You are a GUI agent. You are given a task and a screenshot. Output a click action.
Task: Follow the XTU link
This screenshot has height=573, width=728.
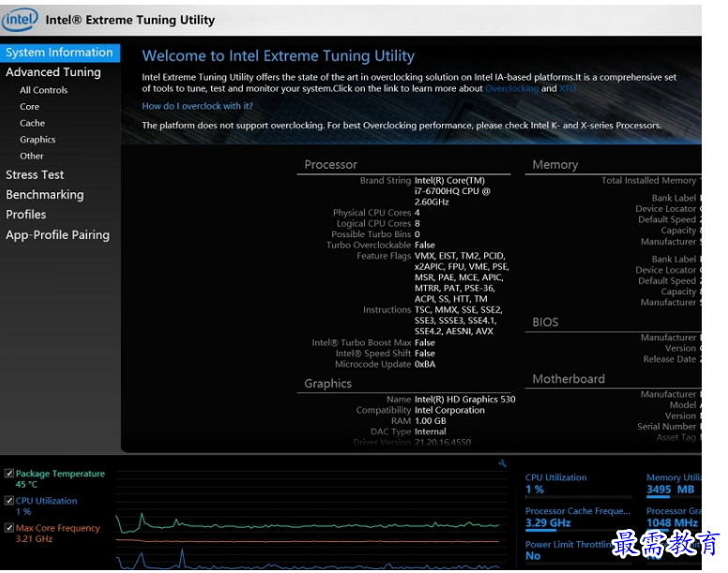coord(567,88)
